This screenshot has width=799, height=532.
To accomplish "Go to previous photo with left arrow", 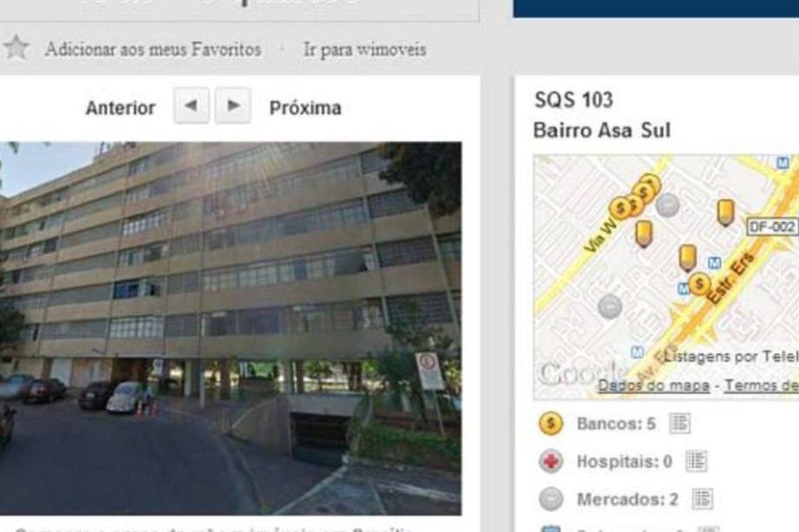I will [191, 105].
